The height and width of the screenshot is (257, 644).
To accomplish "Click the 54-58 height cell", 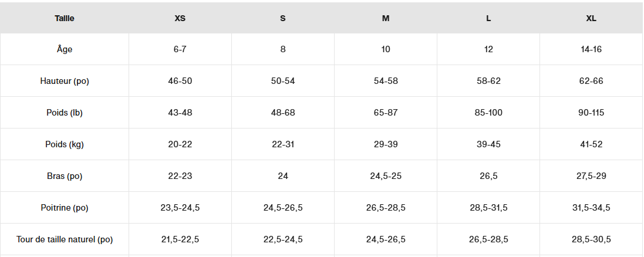I will 386,81.
